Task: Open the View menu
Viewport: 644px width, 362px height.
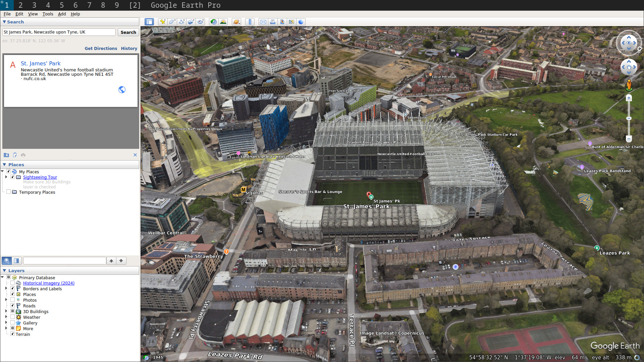Action: 33,14
